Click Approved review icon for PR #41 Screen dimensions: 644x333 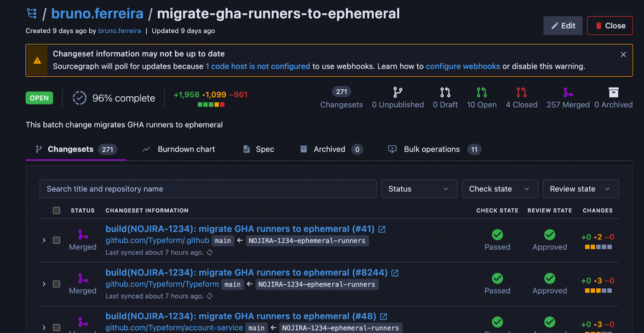[550, 234]
